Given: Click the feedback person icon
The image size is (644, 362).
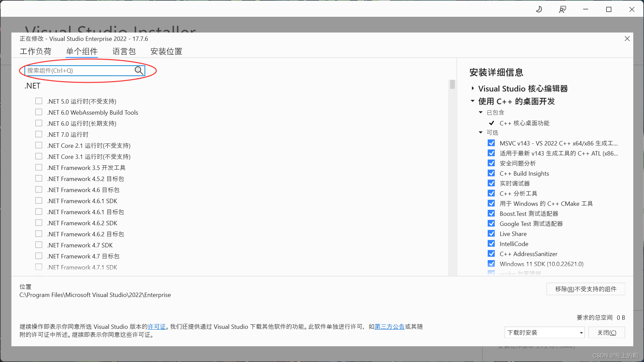Looking at the screenshot, I should pos(562,9).
